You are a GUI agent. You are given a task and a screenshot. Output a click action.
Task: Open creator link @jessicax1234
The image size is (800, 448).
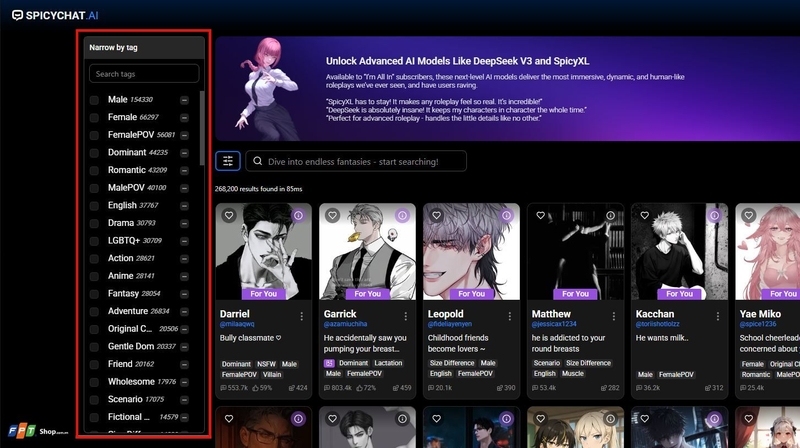pyautogui.click(x=554, y=324)
